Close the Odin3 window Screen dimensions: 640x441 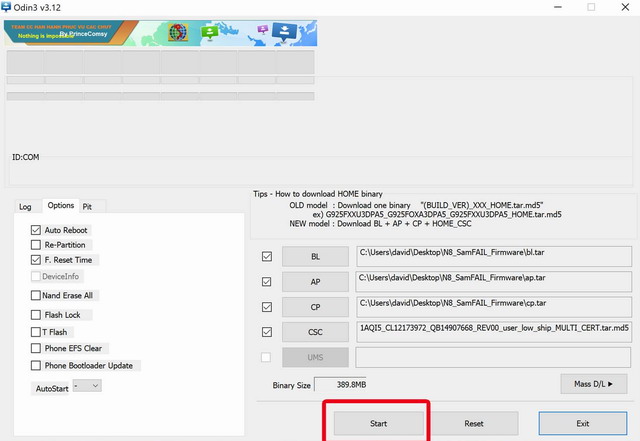[625, 8]
